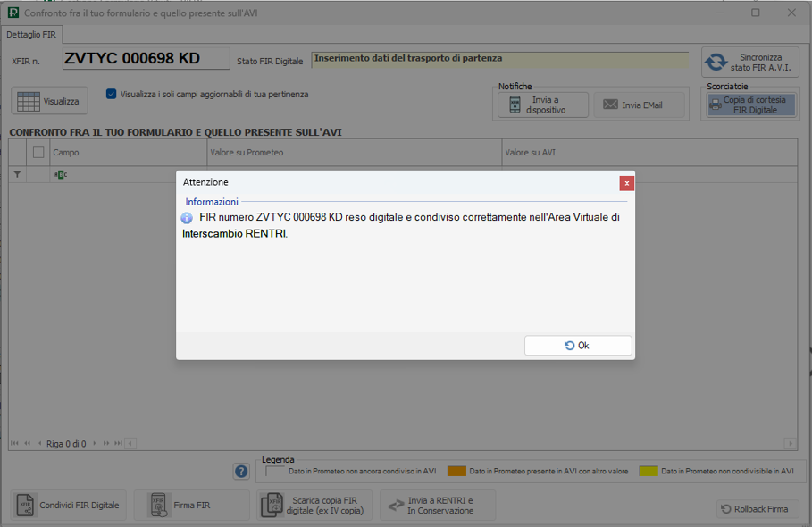Image resolution: width=812 pixels, height=527 pixels.
Task: Click the blue help question mark icon
Action: tap(241, 472)
